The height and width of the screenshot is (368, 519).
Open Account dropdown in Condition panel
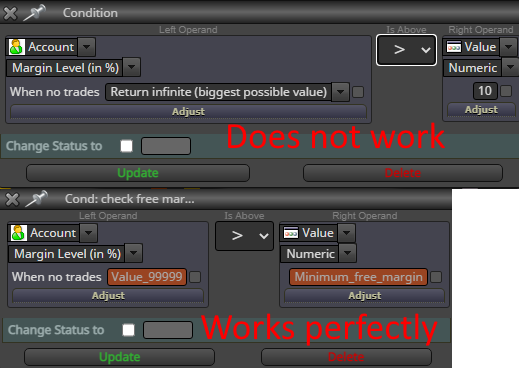tap(87, 47)
